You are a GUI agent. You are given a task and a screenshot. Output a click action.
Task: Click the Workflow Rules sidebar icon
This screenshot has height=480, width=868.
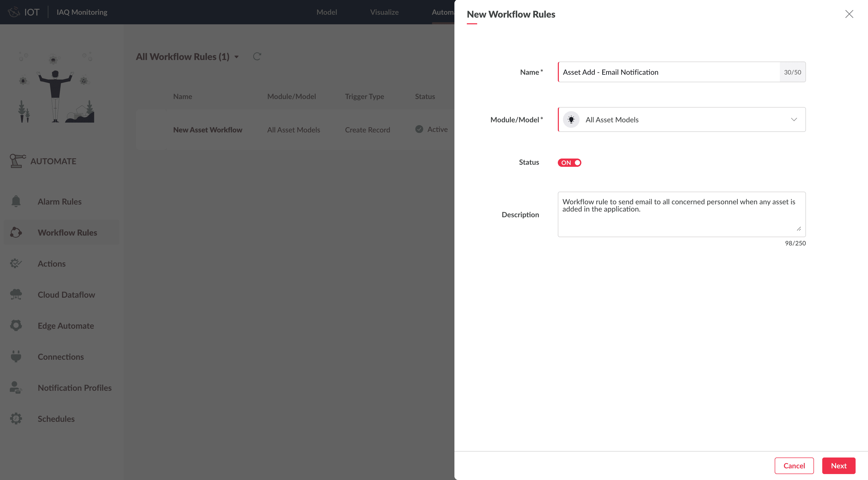(16, 232)
